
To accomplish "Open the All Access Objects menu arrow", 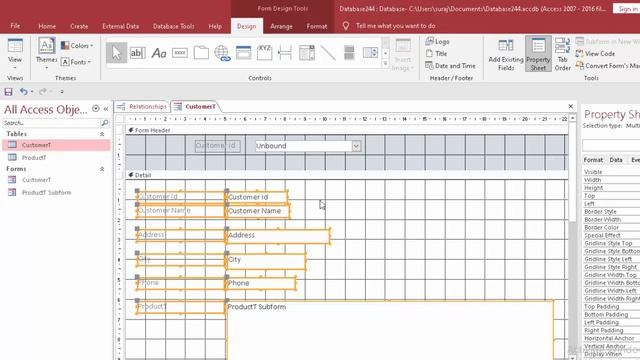I will (96, 109).
